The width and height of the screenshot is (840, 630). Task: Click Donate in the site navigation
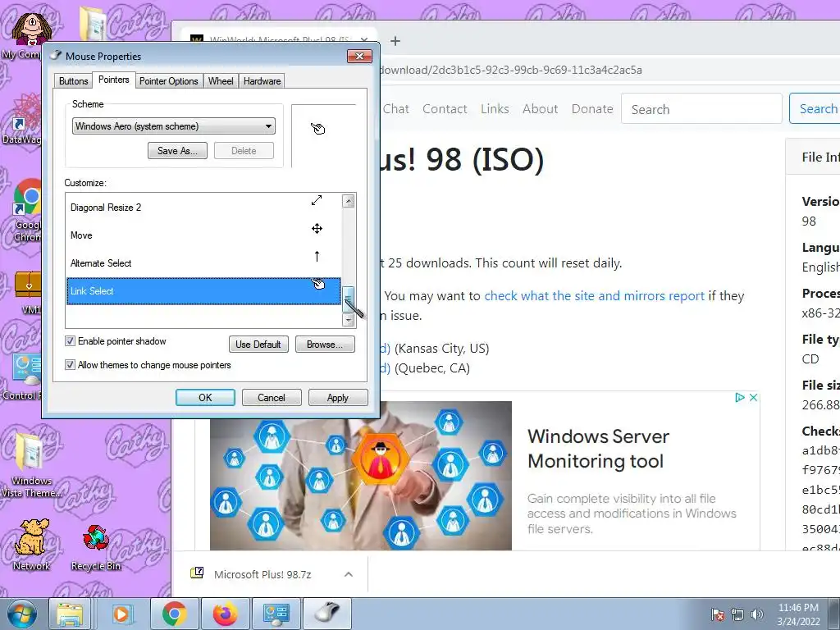tap(592, 109)
